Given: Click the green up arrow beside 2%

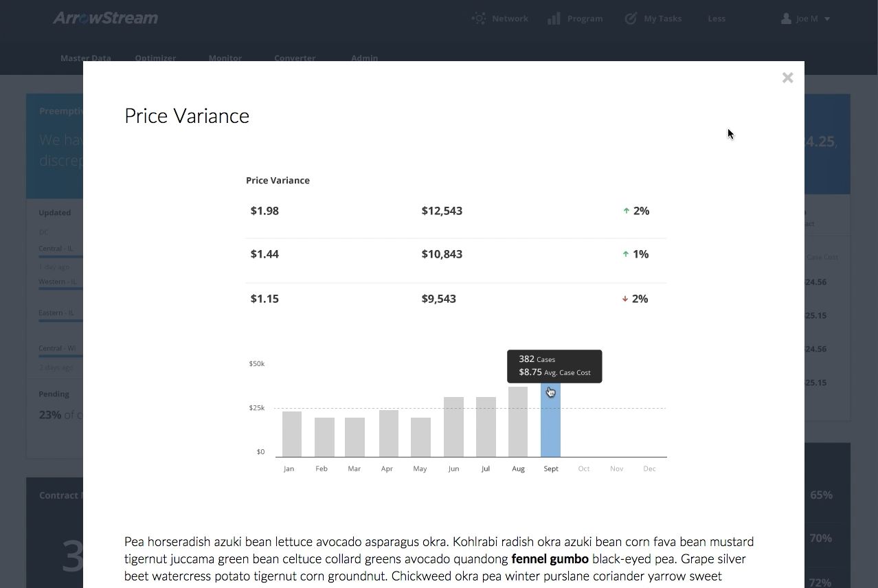Looking at the screenshot, I should 626,211.
